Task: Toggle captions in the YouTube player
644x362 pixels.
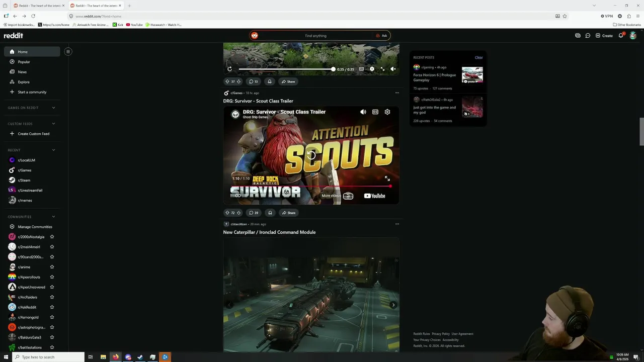Action: tap(375, 112)
